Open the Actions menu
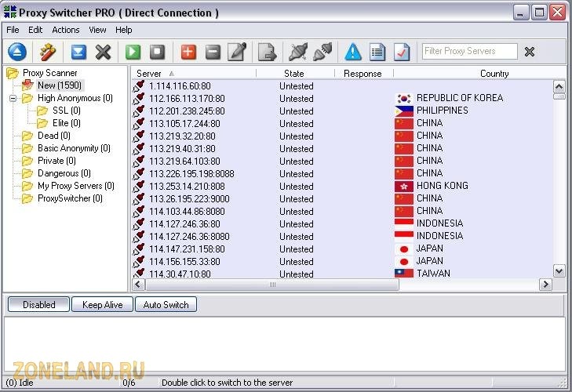 [66, 30]
